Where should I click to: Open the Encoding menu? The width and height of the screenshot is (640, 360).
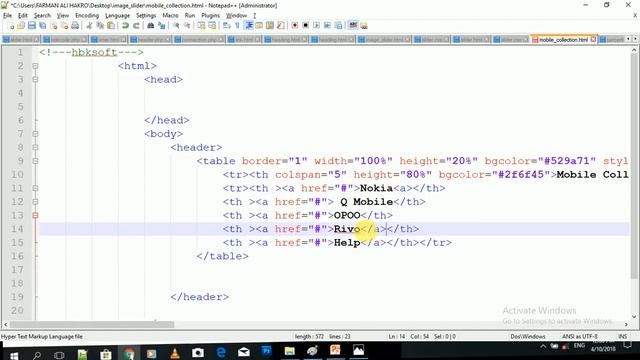[x=87, y=16]
